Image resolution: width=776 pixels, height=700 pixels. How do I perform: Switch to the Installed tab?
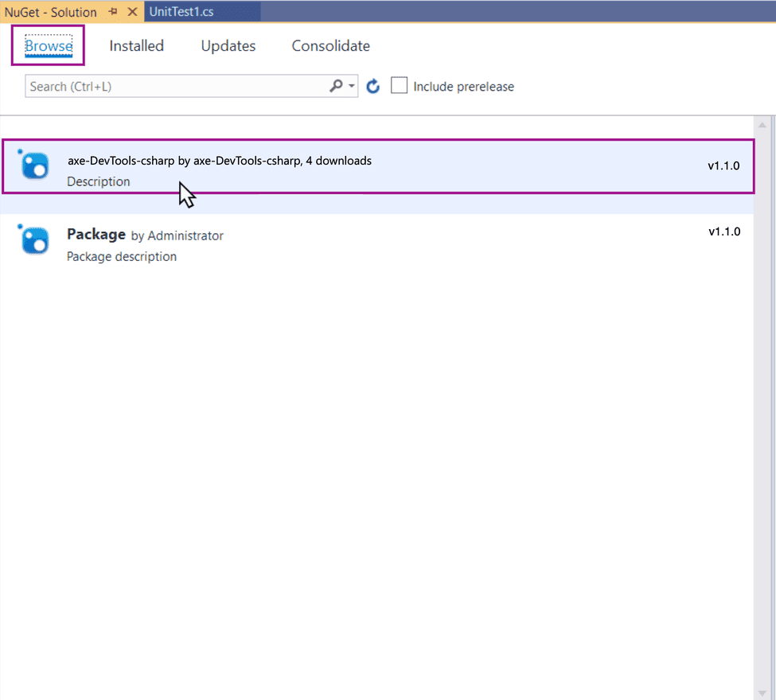tap(136, 45)
